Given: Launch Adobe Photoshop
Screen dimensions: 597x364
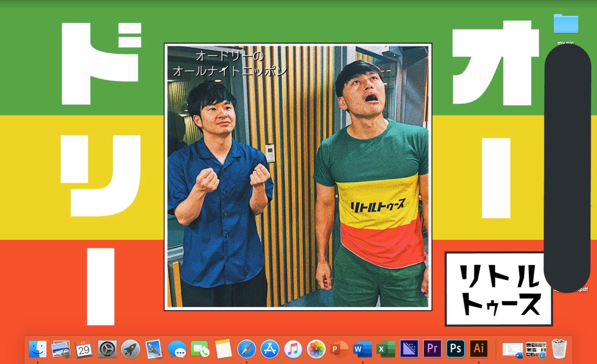Looking at the screenshot, I should [456, 349].
